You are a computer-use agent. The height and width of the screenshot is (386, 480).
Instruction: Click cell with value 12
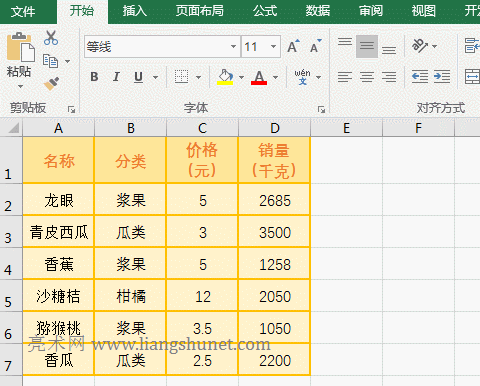(x=202, y=296)
